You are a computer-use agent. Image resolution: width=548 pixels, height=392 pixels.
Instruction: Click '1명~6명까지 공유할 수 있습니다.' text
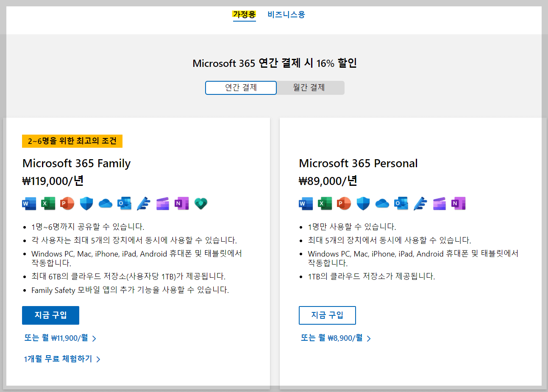88,227
